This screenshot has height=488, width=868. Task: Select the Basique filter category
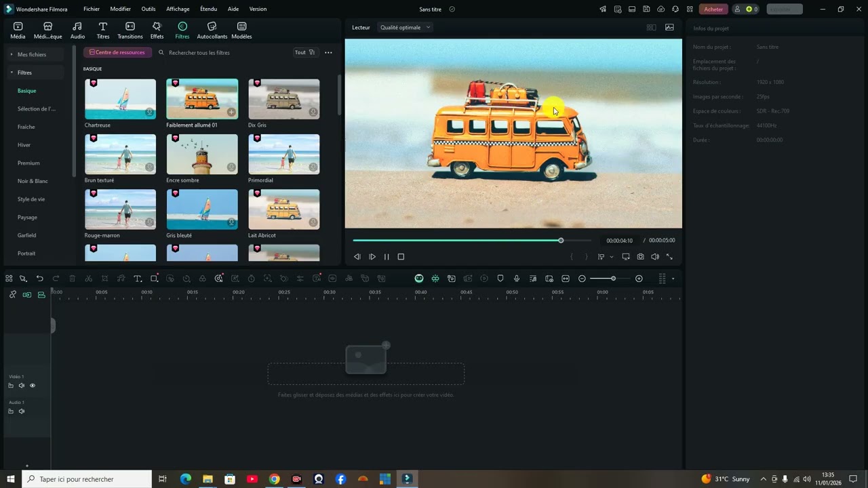[27, 91]
